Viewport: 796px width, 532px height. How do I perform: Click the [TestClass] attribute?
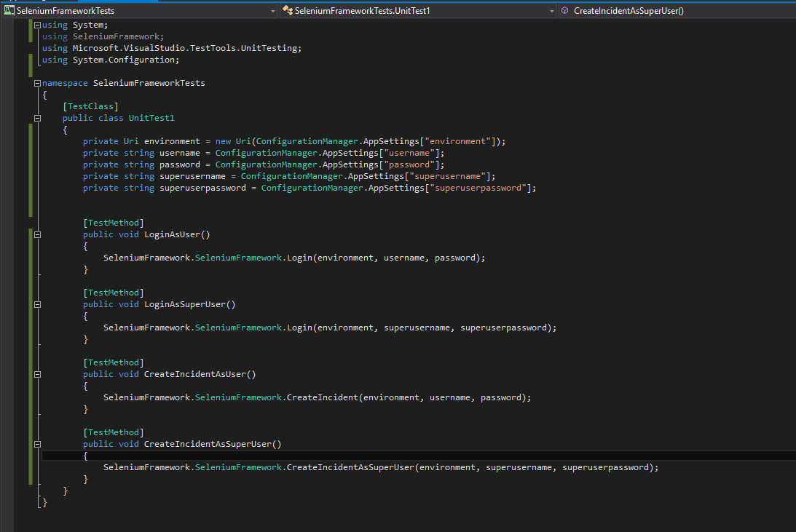pyautogui.click(x=90, y=106)
